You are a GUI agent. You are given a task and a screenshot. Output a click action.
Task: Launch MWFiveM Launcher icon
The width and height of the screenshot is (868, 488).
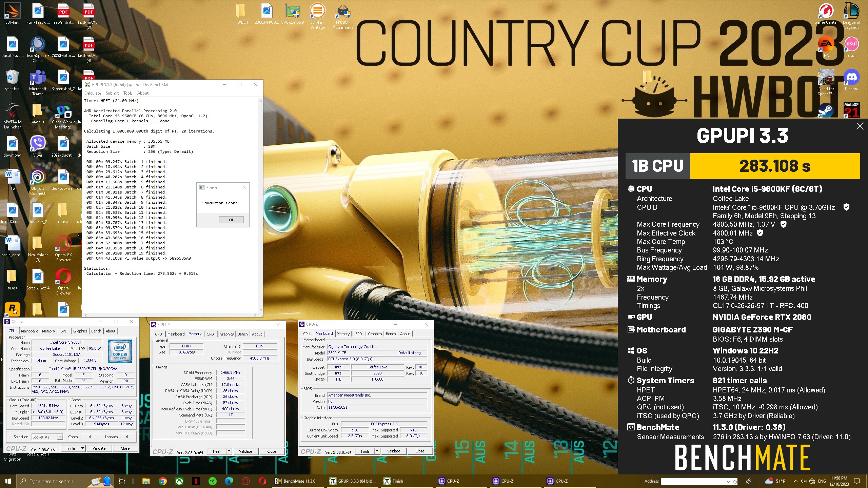click(x=12, y=116)
